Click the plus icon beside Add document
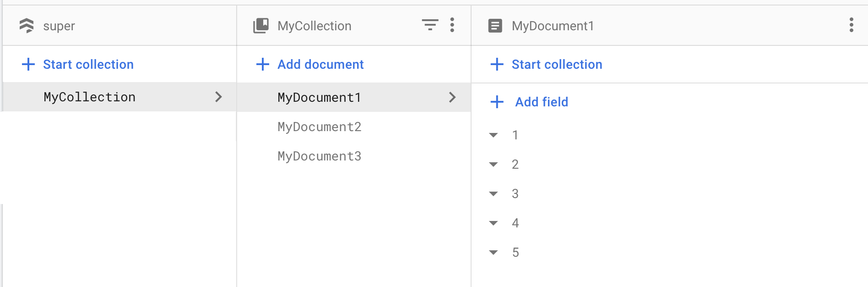 [263, 64]
